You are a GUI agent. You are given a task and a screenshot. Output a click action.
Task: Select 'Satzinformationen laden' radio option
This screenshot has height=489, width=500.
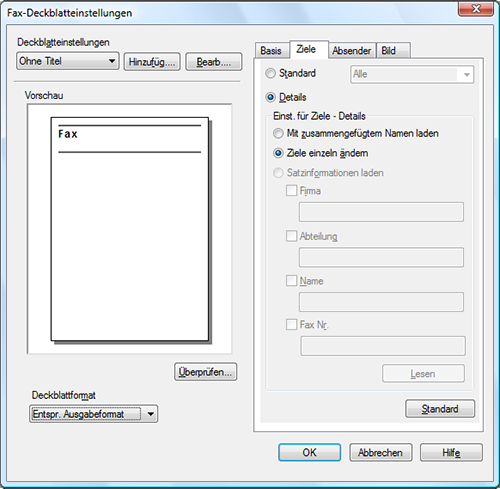(x=278, y=173)
